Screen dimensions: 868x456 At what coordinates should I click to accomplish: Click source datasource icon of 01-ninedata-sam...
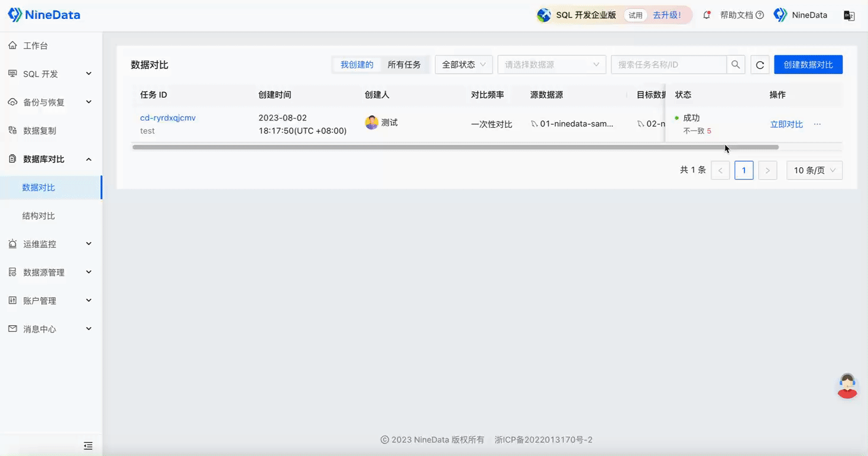tap(535, 124)
